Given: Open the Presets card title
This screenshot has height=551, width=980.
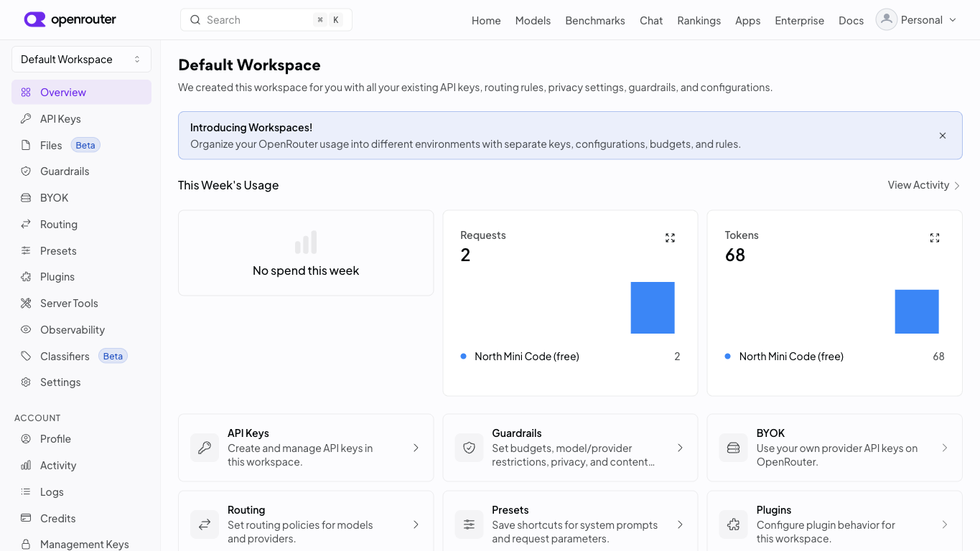Looking at the screenshot, I should point(510,510).
